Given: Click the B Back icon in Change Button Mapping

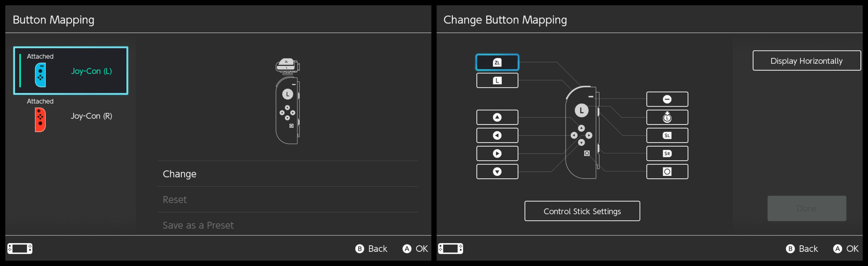Looking at the screenshot, I should click(x=790, y=249).
